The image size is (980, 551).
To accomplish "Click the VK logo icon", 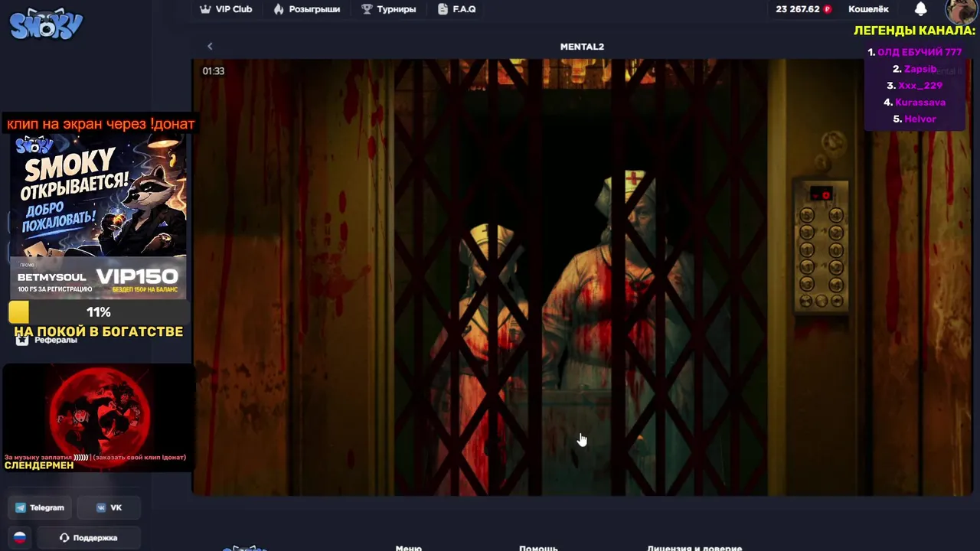I will click(x=101, y=507).
